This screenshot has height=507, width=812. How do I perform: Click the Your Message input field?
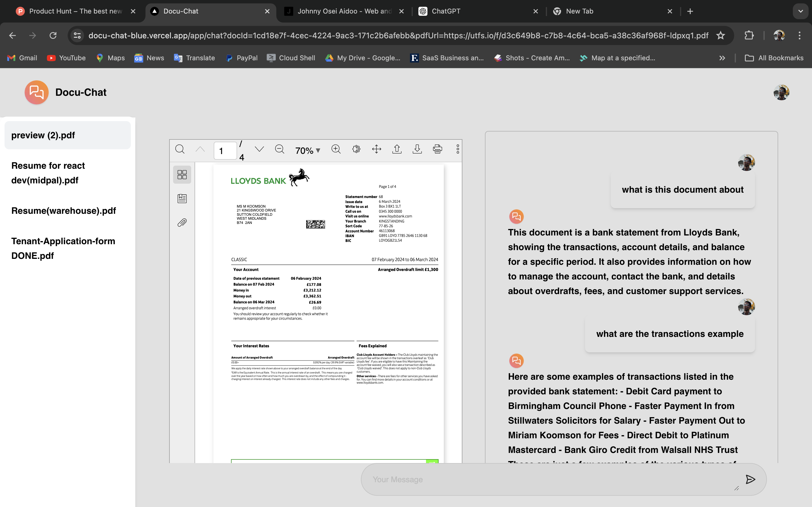tap(550, 479)
